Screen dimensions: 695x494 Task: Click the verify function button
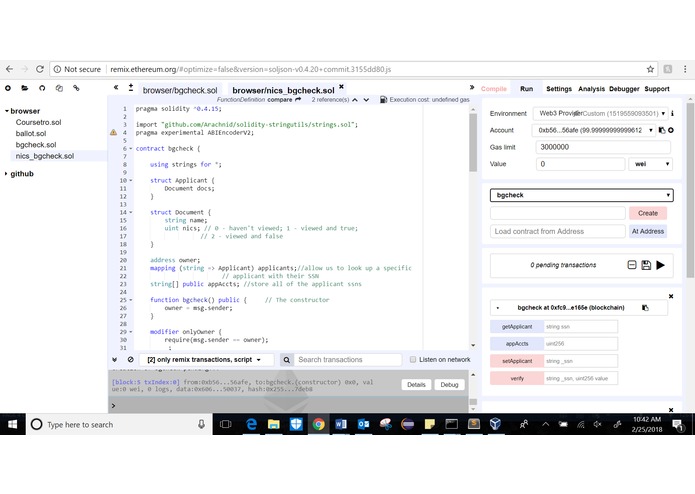click(517, 378)
